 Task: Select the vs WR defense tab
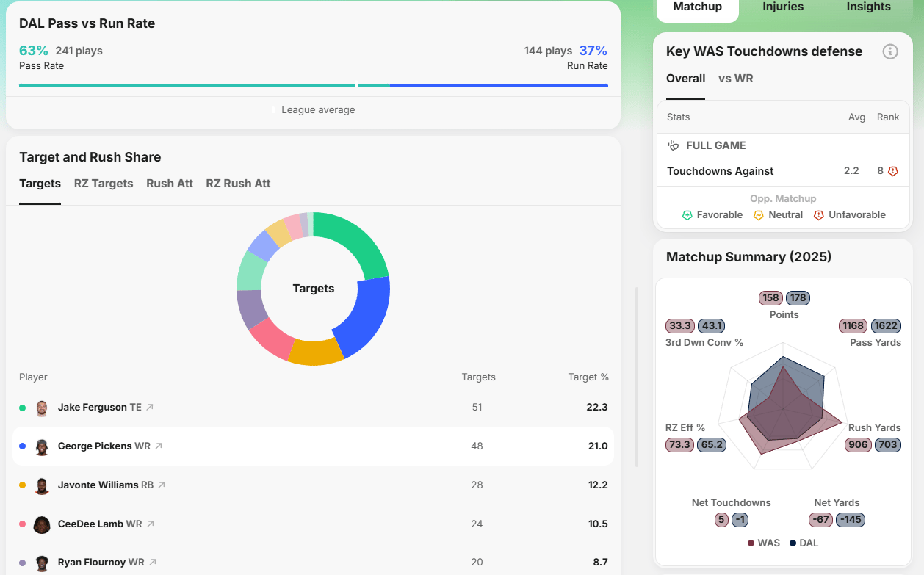click(736, 79)
